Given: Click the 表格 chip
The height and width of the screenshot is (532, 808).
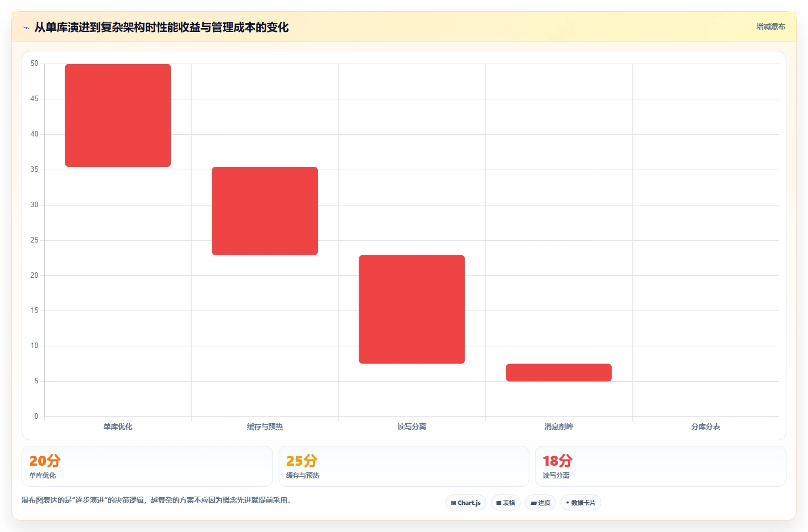Looking at the screenshot, I should click(x=506, y=503).
